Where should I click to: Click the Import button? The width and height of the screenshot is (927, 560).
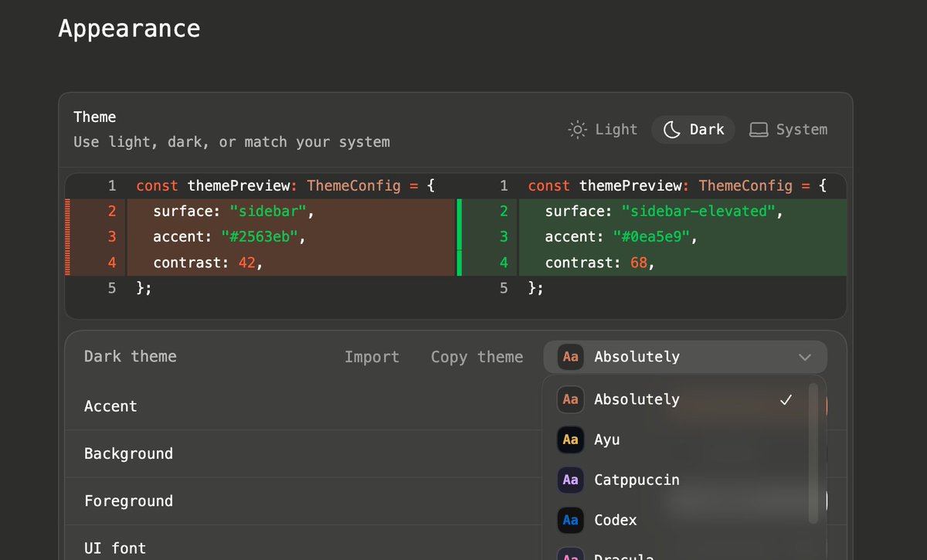(x=372, y=357)
